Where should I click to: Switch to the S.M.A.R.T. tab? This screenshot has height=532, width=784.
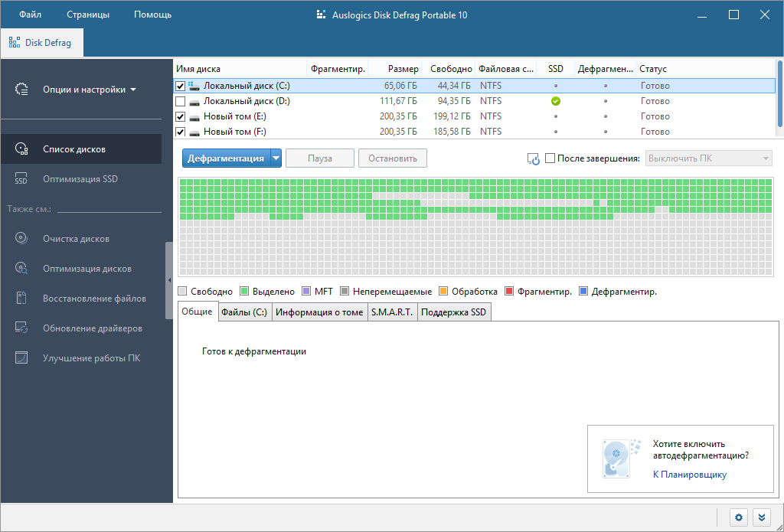tap(392, 312)
